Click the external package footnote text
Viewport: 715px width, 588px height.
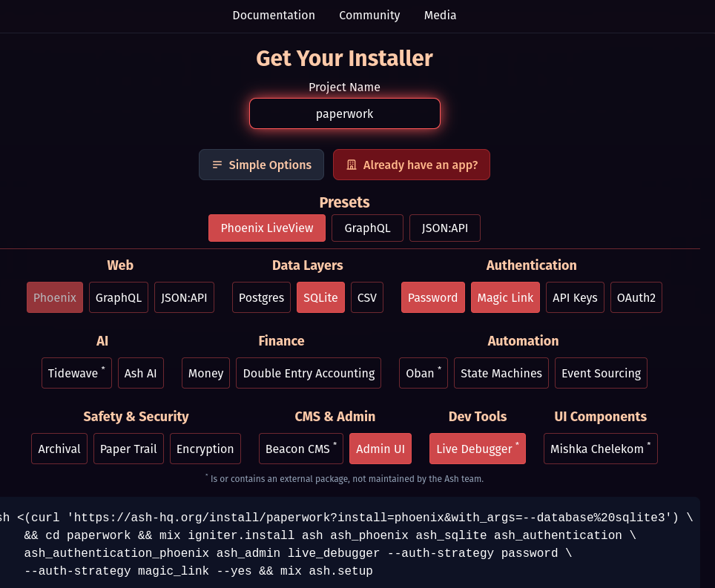(344, 478)
